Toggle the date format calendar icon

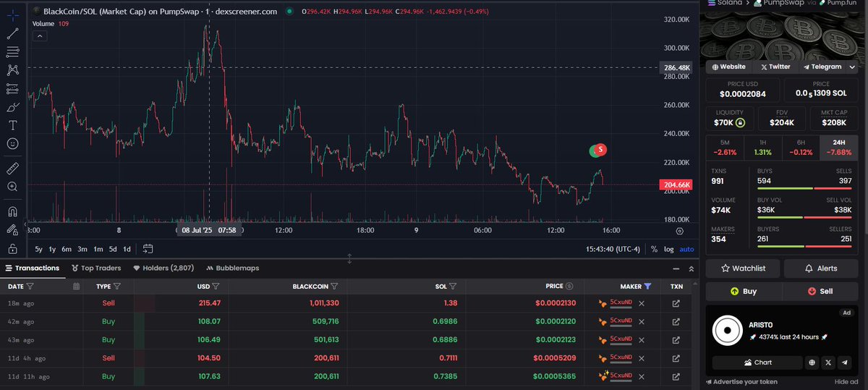coord(76,287)
